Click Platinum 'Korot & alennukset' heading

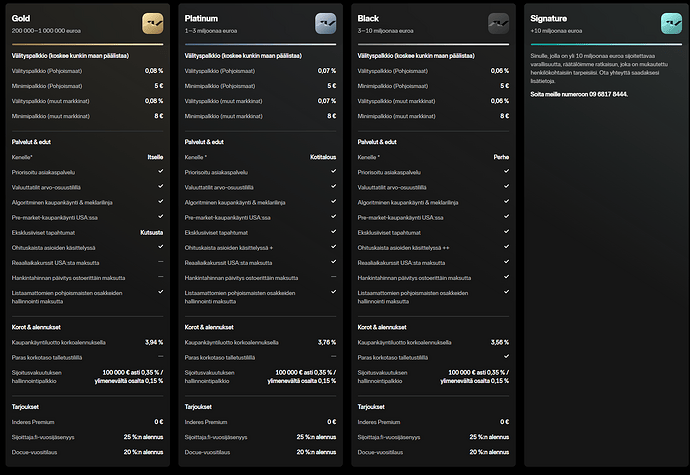tap(209, 327)
